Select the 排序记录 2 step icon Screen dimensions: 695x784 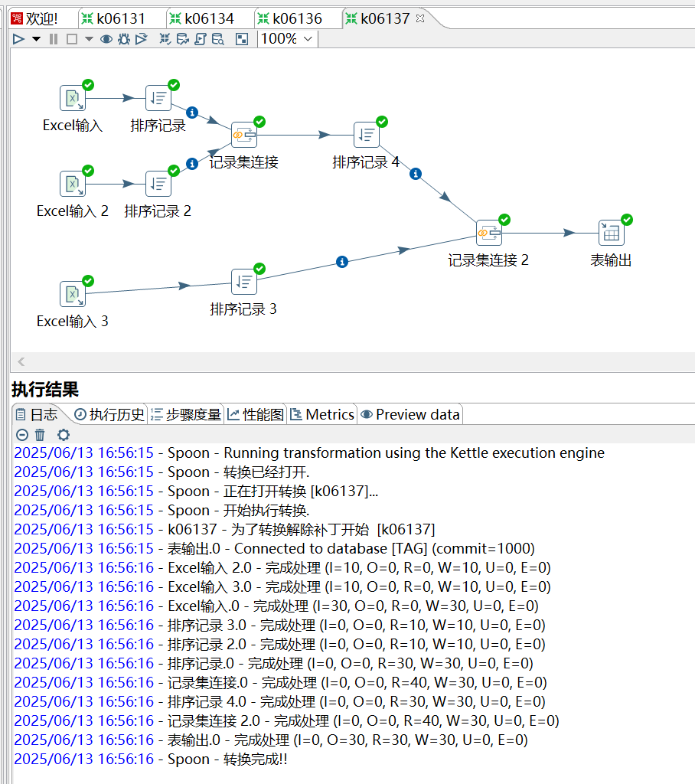tap(158, 184)
